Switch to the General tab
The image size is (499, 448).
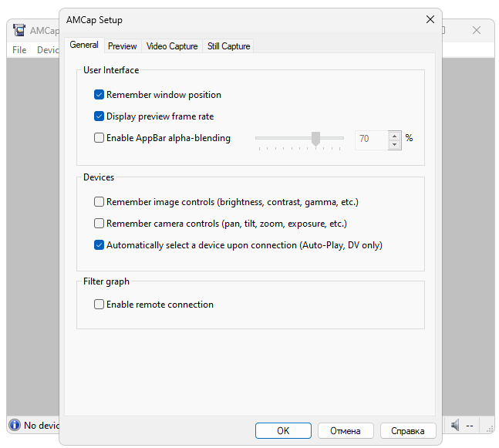(84, 45)
